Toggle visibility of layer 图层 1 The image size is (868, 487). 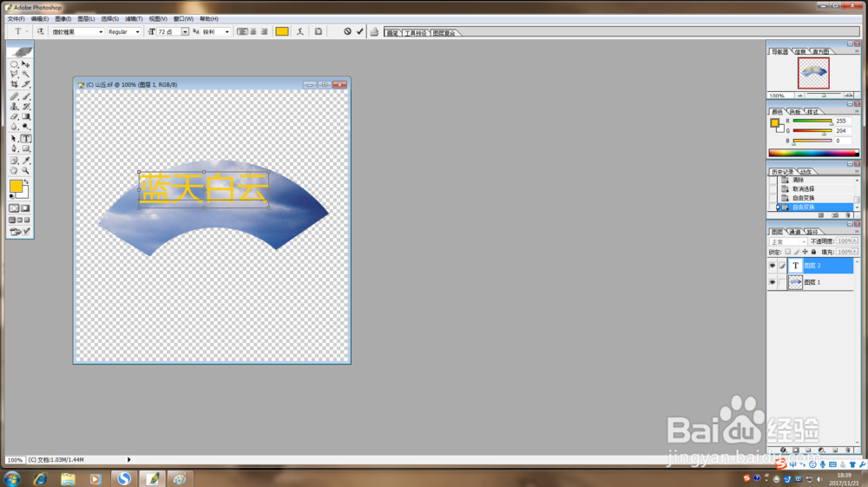coord(773,282)
